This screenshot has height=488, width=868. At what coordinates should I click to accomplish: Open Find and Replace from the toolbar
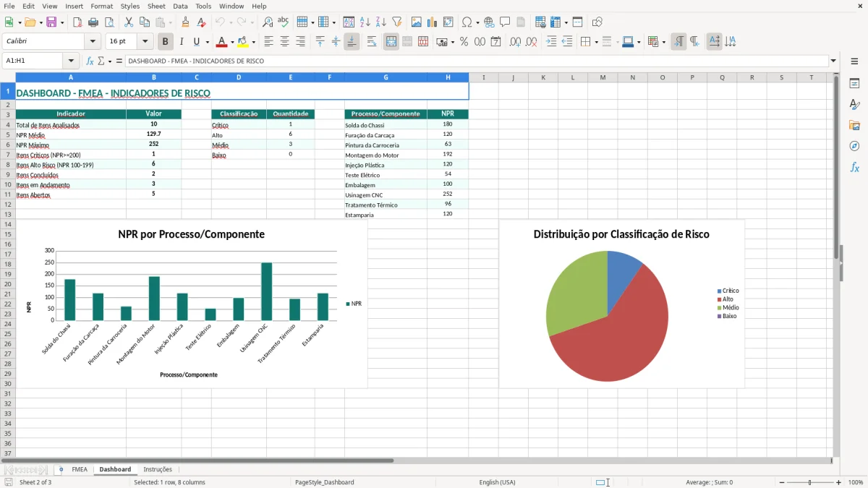click(x=268, y=22)
